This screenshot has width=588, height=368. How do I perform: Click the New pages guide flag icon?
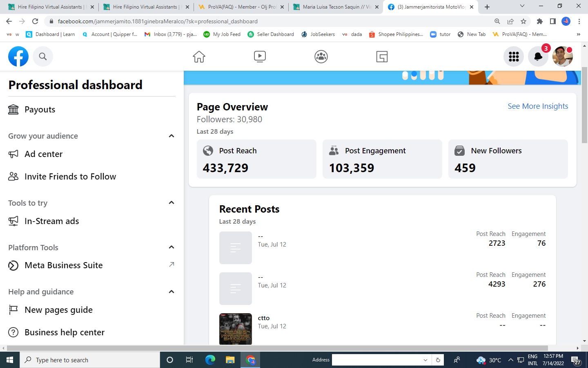[13, 310]
